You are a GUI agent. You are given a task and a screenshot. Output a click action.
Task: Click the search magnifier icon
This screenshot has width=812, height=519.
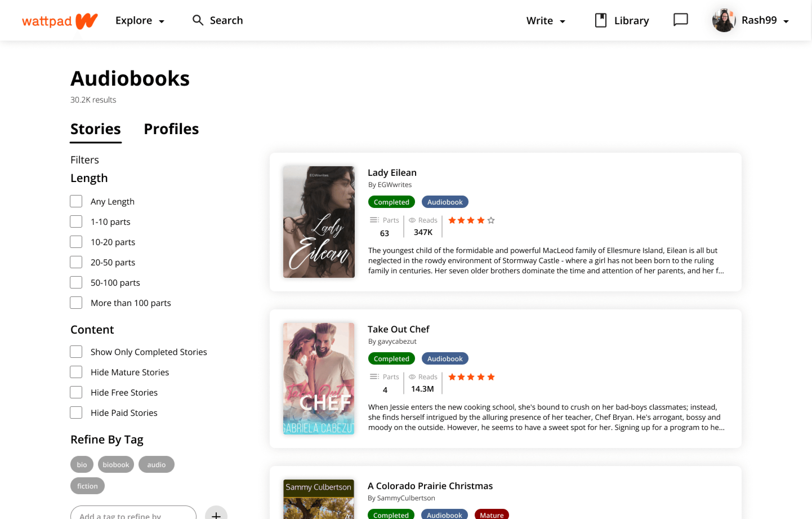click(198, 20)
